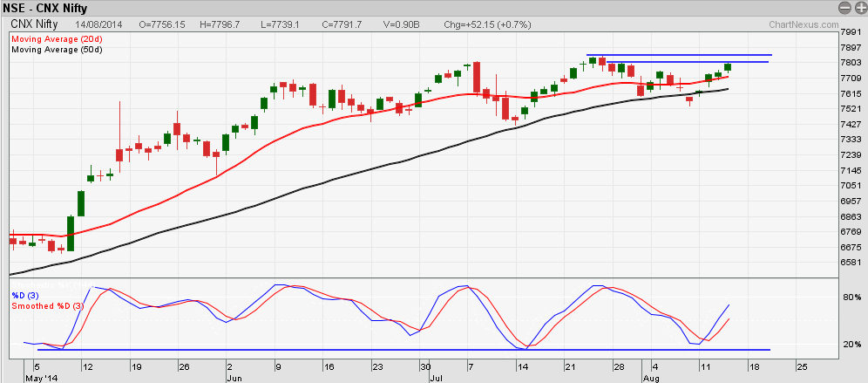Viewport: 868px width, 383px height.
Task: Click the 7897 price axis label
Action: pos(851,48)
